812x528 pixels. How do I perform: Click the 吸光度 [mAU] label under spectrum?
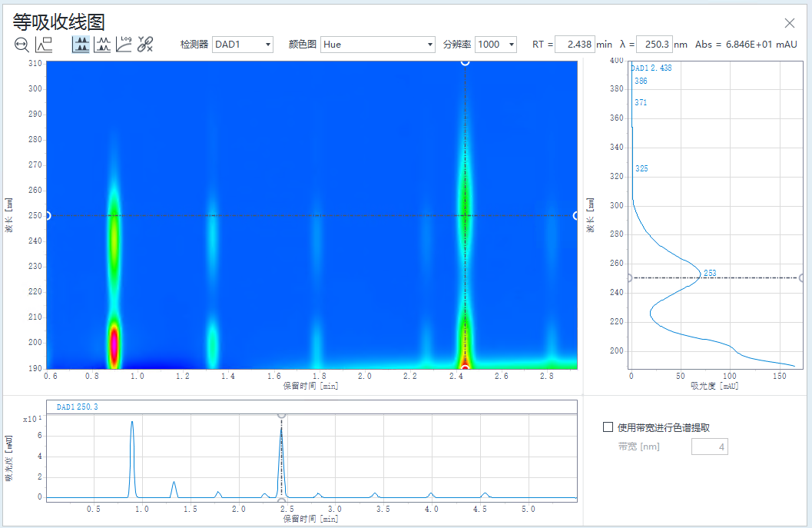click(x=714, y=386)
